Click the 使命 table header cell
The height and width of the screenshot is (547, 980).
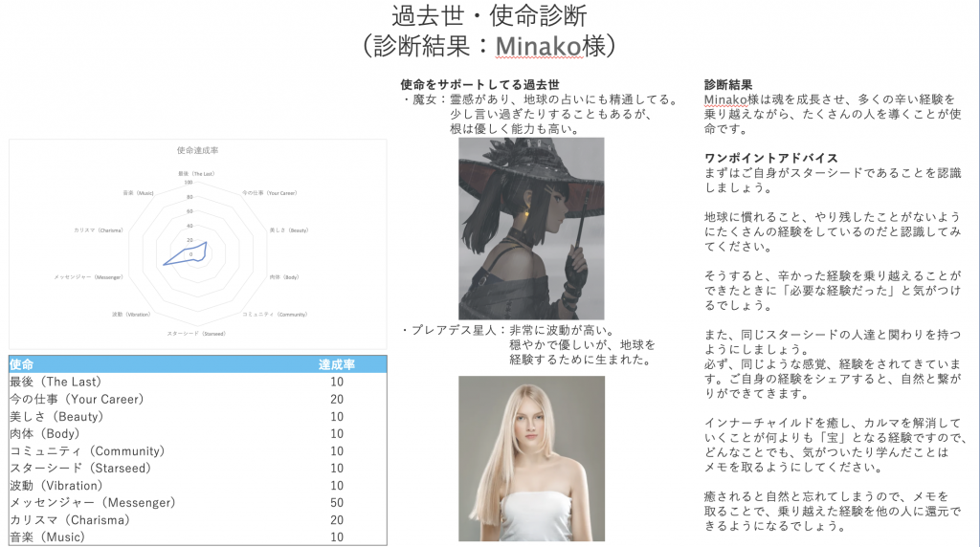(22, 364)
